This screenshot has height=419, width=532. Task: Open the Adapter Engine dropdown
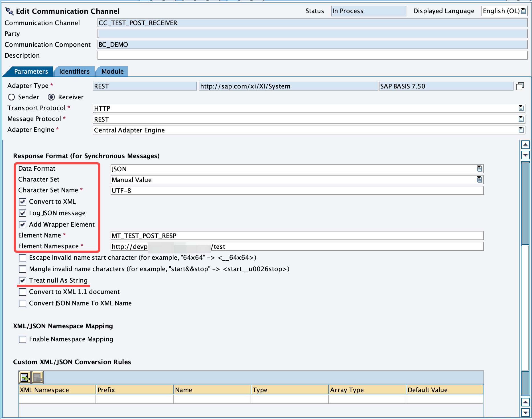pos(521,130)
